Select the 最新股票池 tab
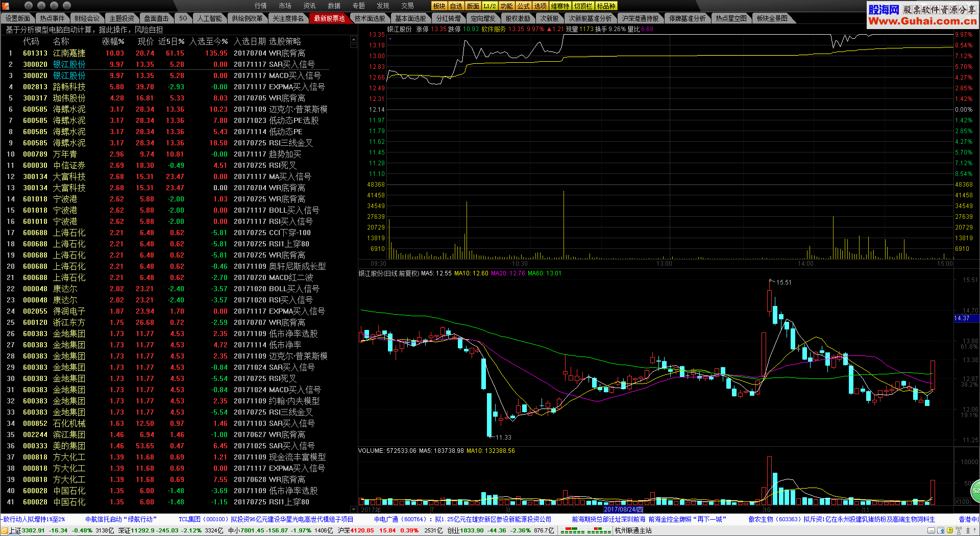 [x=329, y=18]
